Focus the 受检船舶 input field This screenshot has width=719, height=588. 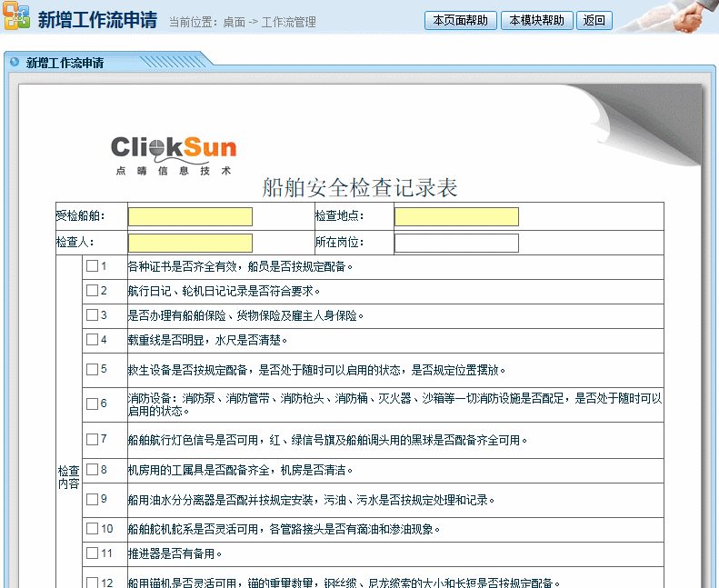[x=190, y=216]
